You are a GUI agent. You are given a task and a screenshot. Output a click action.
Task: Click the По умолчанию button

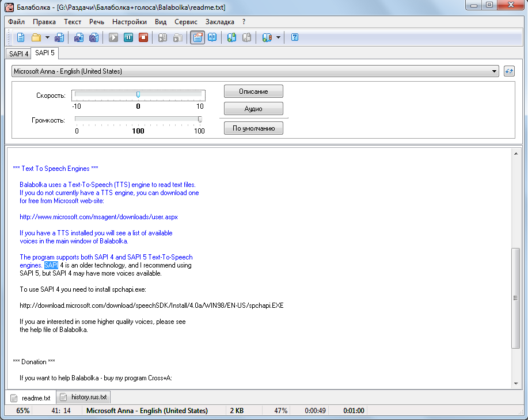click(253, 128)
